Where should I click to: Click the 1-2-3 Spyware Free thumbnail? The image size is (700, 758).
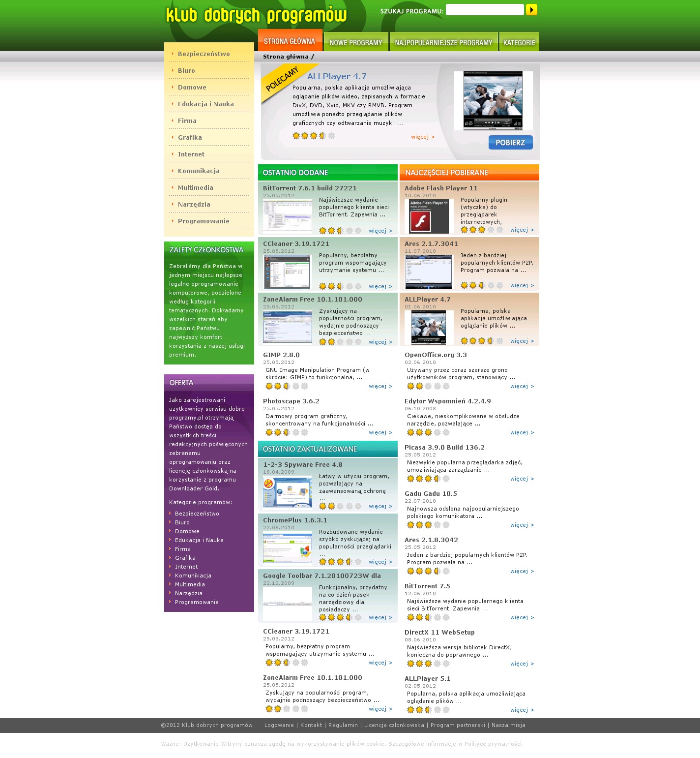pos(288,492)
